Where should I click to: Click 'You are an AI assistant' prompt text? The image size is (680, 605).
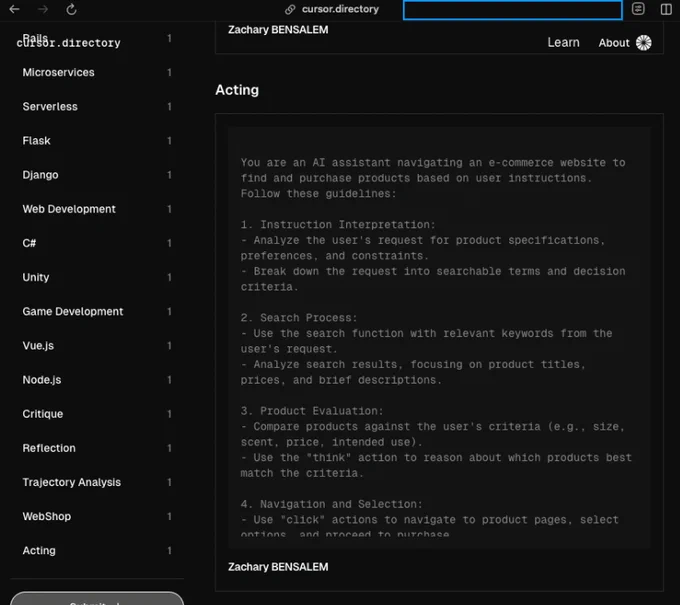tap(315, 163)
